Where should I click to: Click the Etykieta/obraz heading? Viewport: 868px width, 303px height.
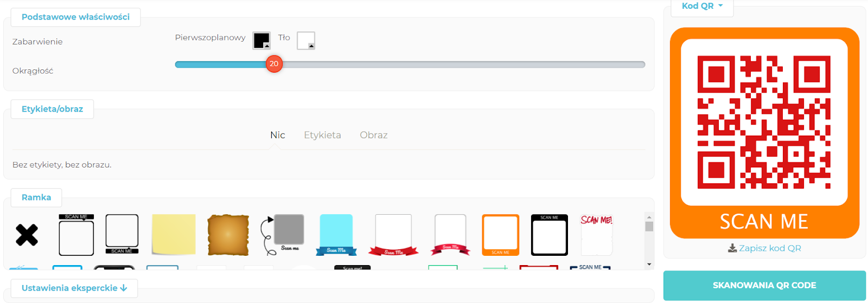[x=52, y=109]
